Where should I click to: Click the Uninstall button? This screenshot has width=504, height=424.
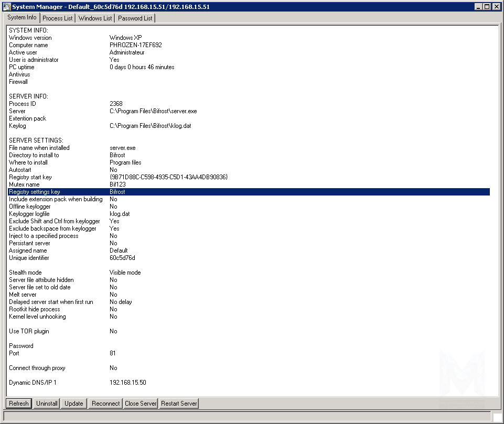[x=47, y=404]
